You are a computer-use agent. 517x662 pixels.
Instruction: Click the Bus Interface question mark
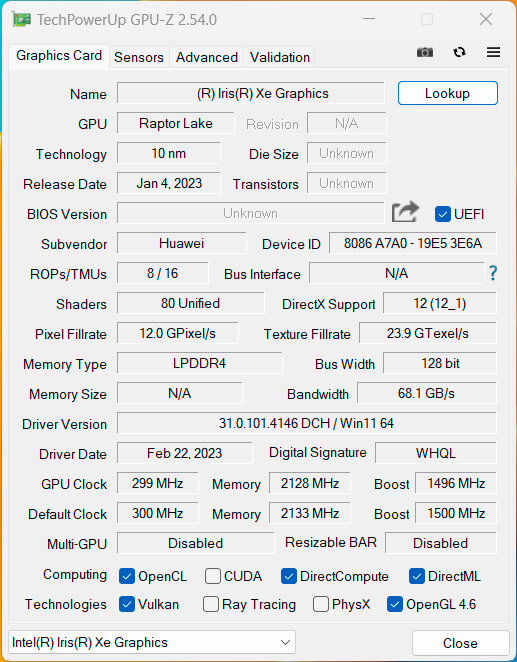click(493, 273)
